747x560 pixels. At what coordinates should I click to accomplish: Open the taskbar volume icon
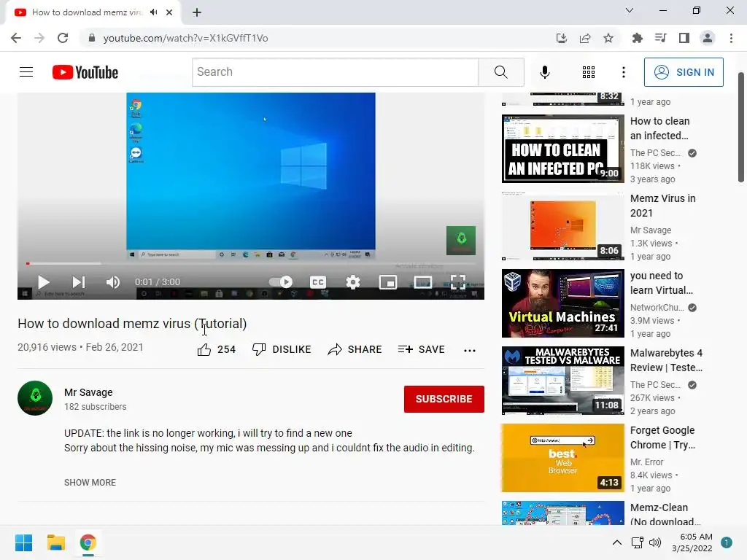coord(656,542)
